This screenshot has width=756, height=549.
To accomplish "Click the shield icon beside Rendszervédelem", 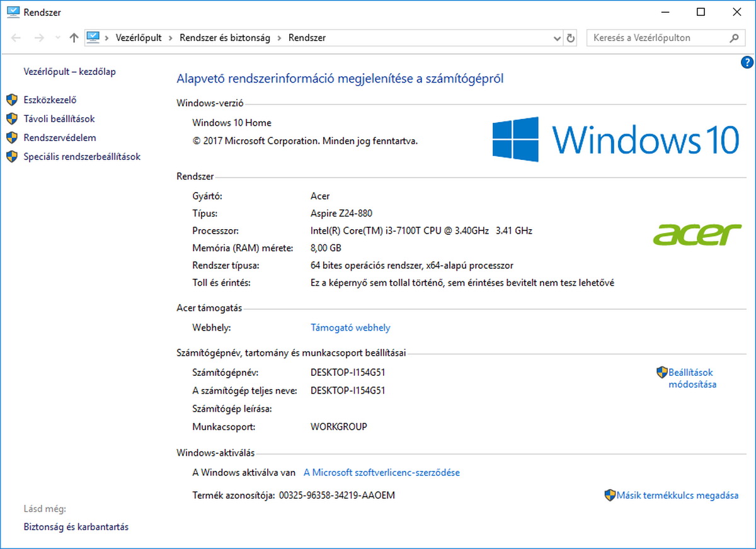I will coord(12,137).
